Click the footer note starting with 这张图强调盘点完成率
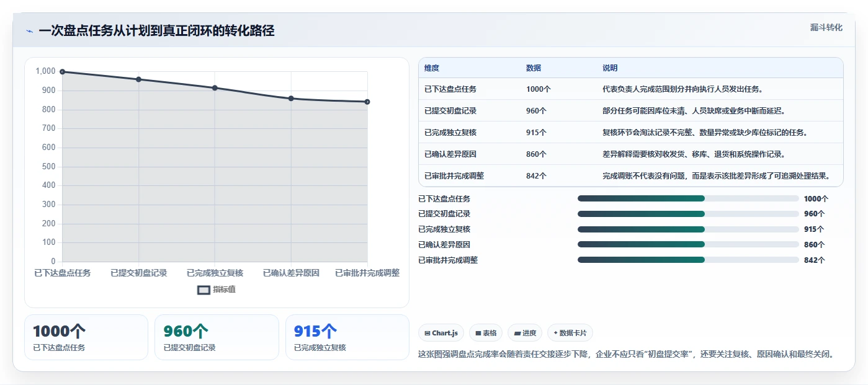This screenshot has width=868, height=385. coord(626,355)
